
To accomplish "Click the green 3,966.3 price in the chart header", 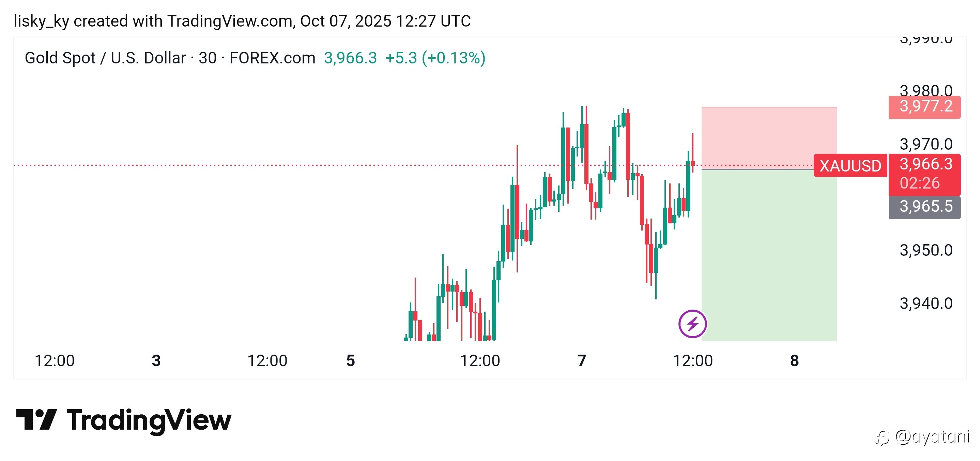I will [350, 58].
